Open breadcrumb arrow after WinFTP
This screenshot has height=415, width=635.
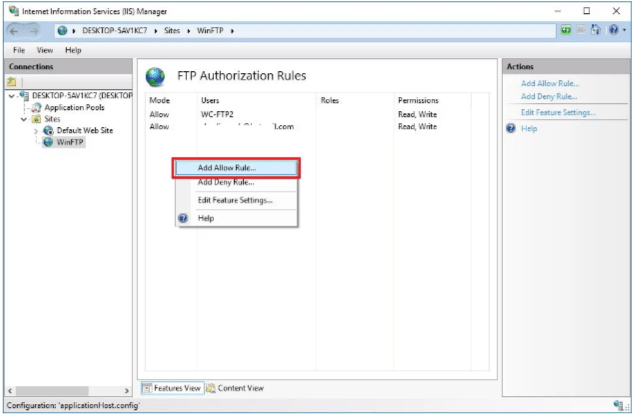[232, 31]
